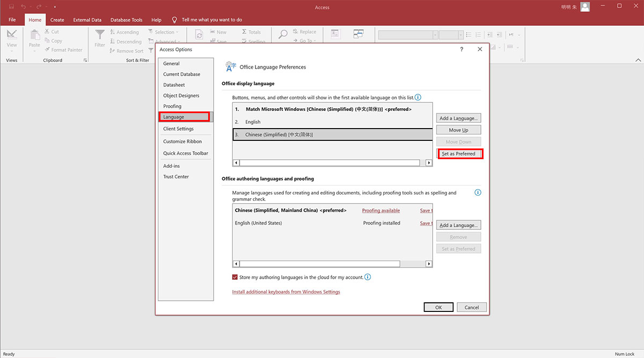Toggle Store my authoring languages in the cloud
Image resolution: width=644 pixels, height=358 pixels.
tap(235, 277)
